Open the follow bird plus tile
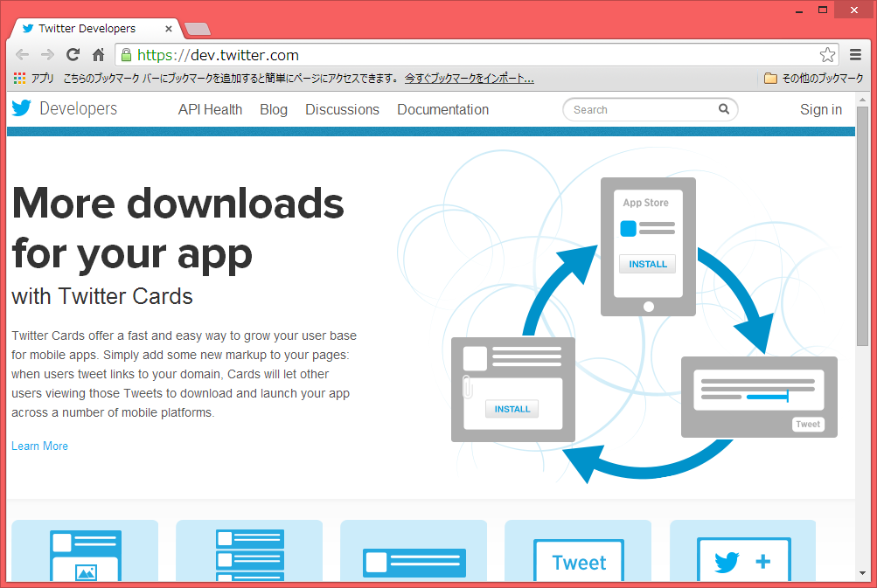This screenshot has width=877, height=588. pyautogui.click(x=742, y=550)
